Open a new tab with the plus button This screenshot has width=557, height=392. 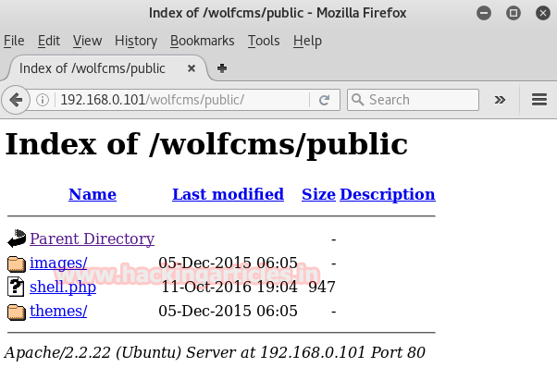222,68
